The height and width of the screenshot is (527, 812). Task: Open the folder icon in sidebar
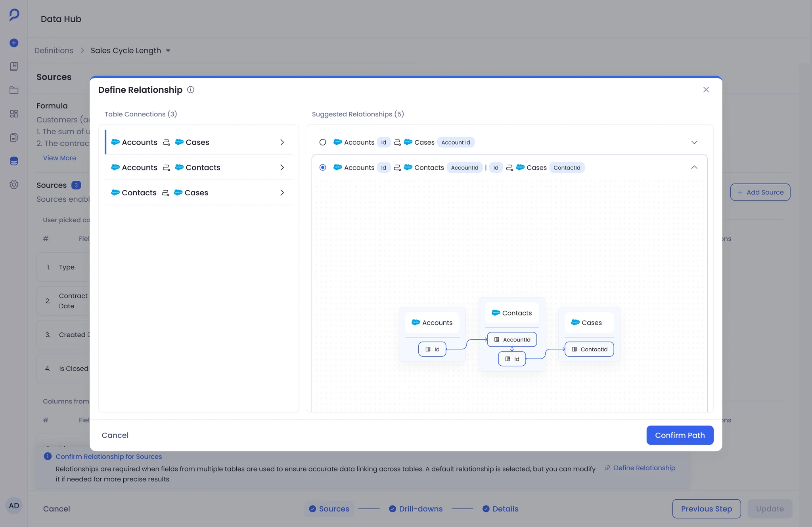click(x=14, y=90)
